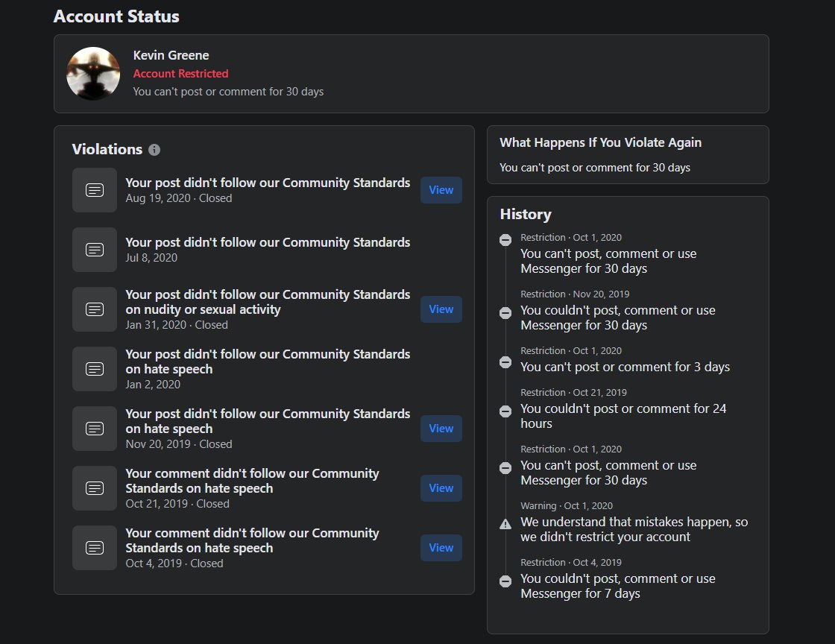Click the post icon for the Aug 19, 2020 violation
Image resolution: width=835 pixels, height=644 pixels.
(95, 190)
